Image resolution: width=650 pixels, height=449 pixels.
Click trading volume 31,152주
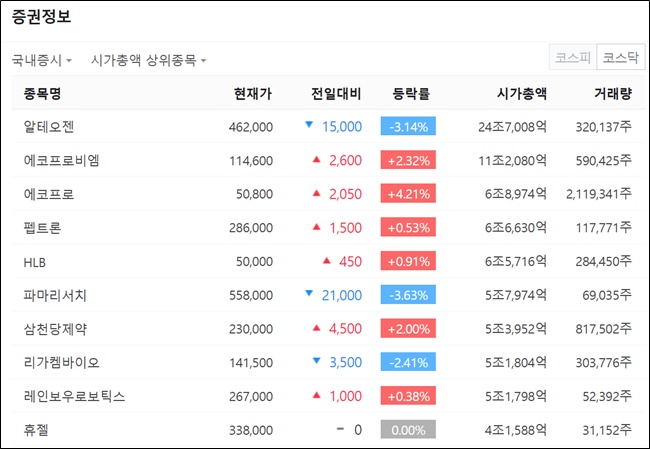click(x=607, y=430)
